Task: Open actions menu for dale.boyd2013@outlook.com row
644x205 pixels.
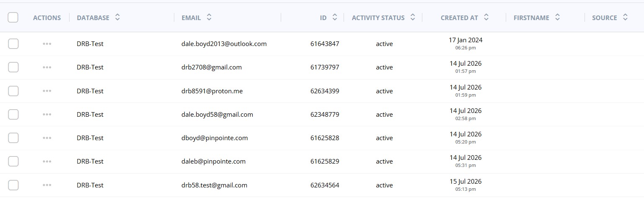Action: coord(47,44)
